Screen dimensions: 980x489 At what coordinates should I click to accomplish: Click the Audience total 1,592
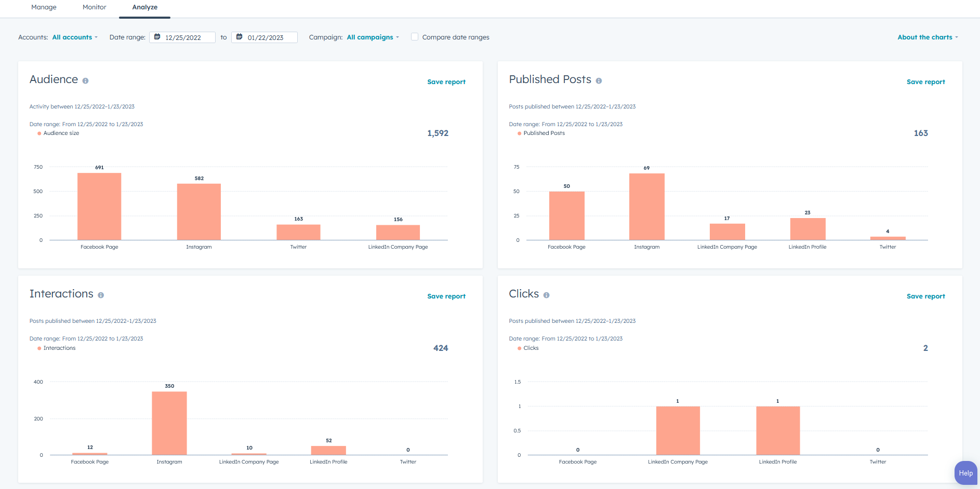coord(438,133)
